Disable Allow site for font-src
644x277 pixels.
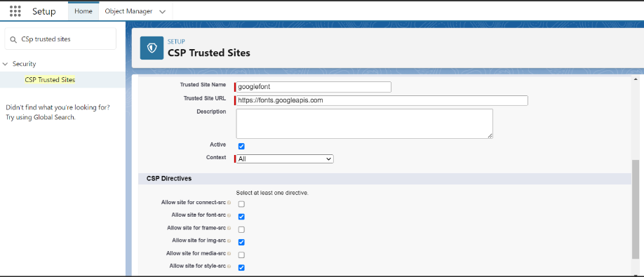[x=241, y=217]
